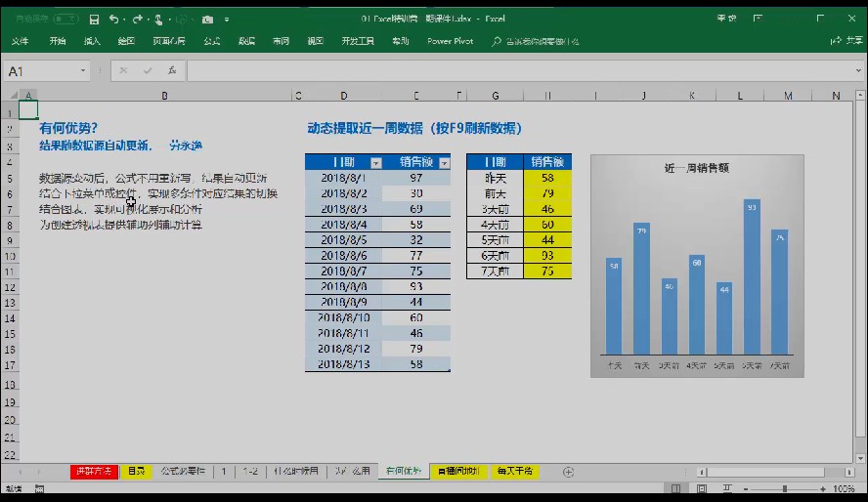868x502 pixels.
Task: Click the formula bar input area
Action: [x=520, y=70]
